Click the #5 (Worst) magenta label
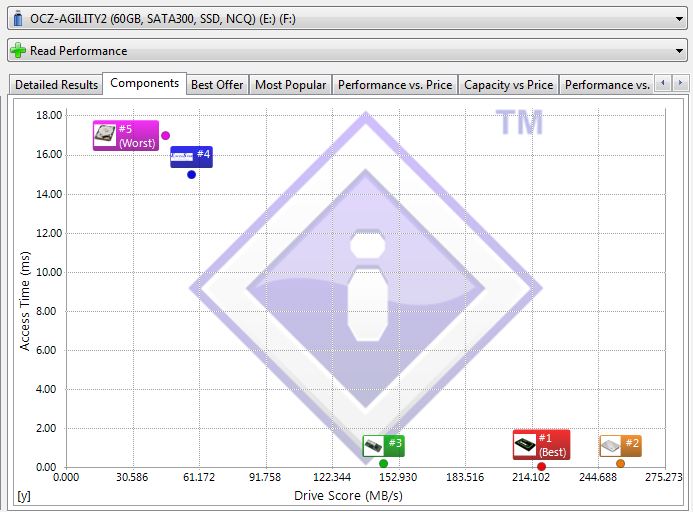The image size is (693, 512). (x=126, y=136)
